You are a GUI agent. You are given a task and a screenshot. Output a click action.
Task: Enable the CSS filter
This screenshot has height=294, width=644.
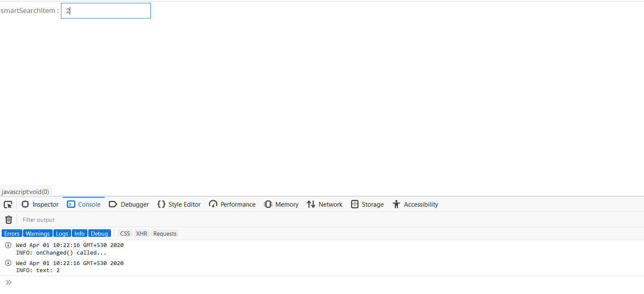[x=125, y=234]
